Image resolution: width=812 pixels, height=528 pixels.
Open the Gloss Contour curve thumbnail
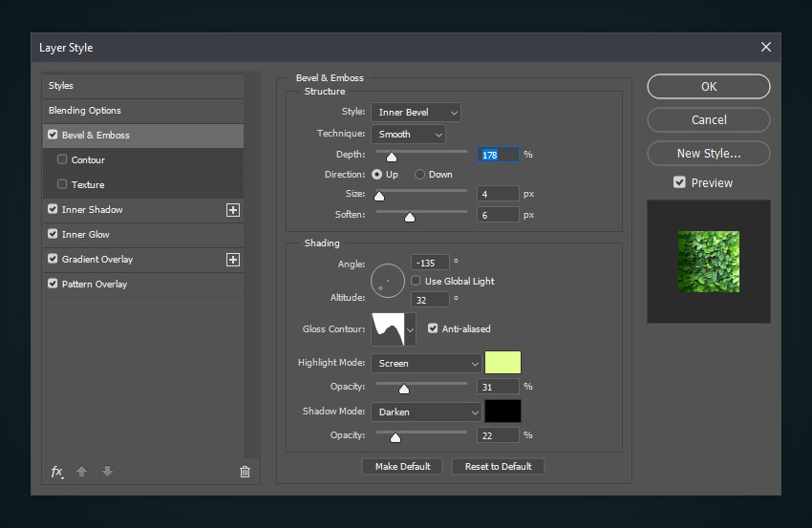coord(388,329)
